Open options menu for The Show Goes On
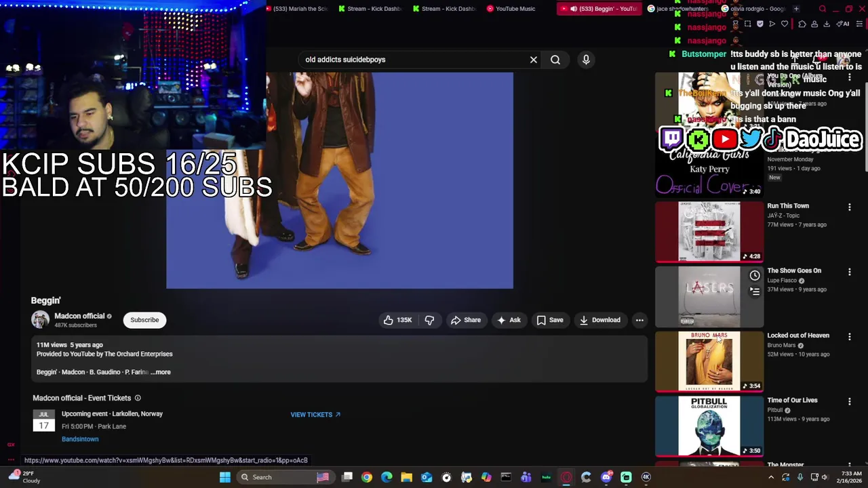This screenshot has height=488, width=868. [850, 272]
